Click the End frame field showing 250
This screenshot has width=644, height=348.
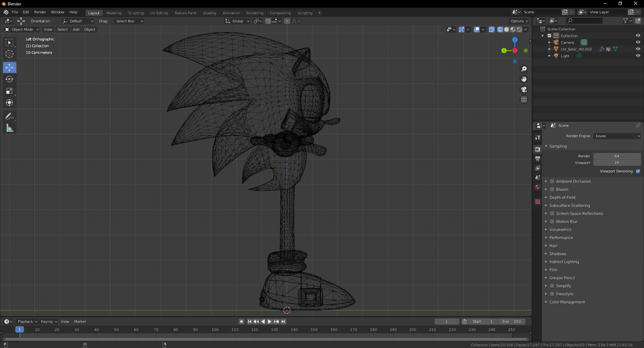pos(512,322)
